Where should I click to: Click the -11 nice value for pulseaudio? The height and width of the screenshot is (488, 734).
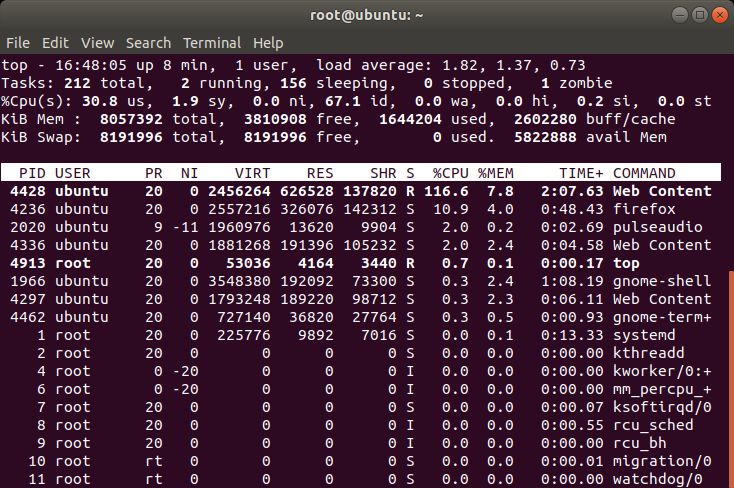coord(185,227)
